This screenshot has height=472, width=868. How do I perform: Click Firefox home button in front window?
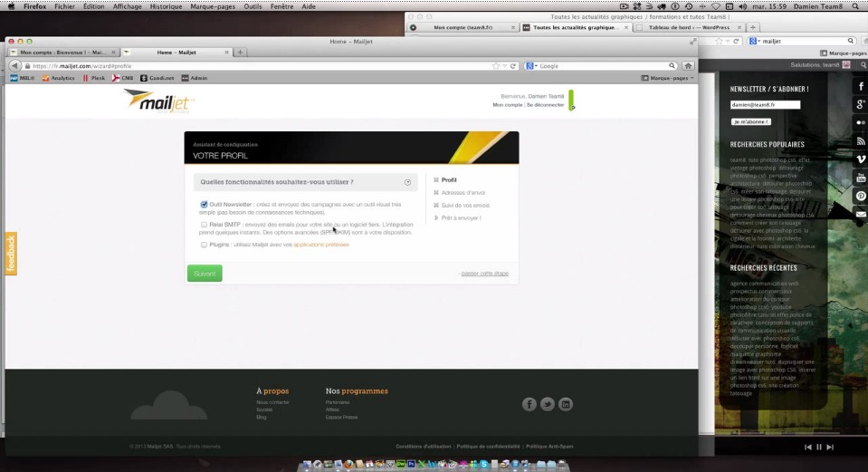click(x=688, y=66)
